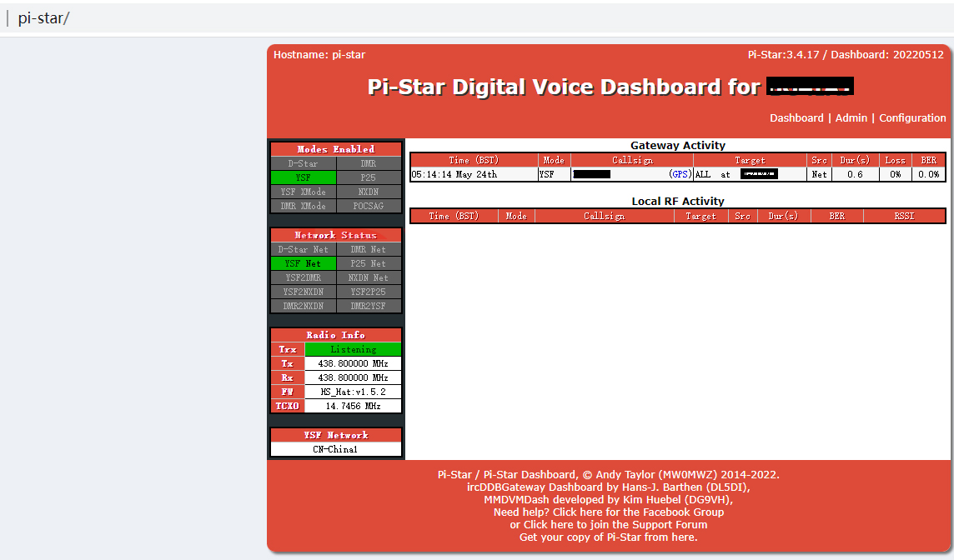Select the Tx frequency 438.800000 MHz value
Viewport: 954px width, 560px height.
pyautogui.click(x=353, y=363)
